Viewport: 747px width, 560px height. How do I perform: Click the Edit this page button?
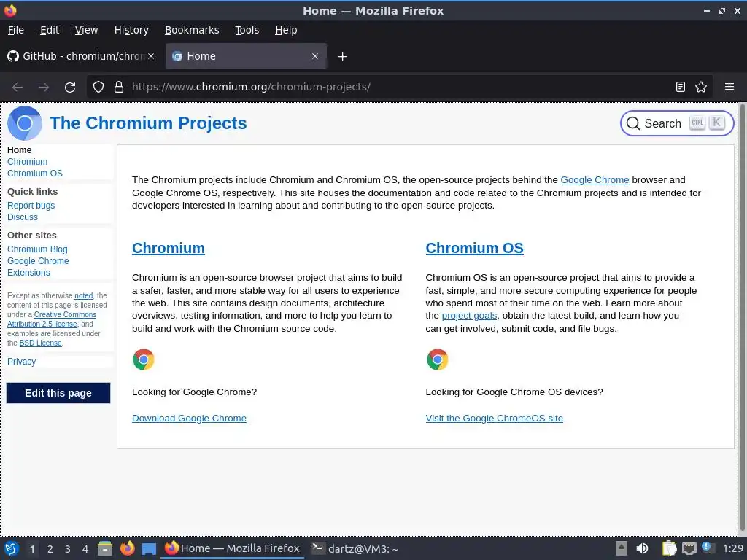click(x=58, y=393)
